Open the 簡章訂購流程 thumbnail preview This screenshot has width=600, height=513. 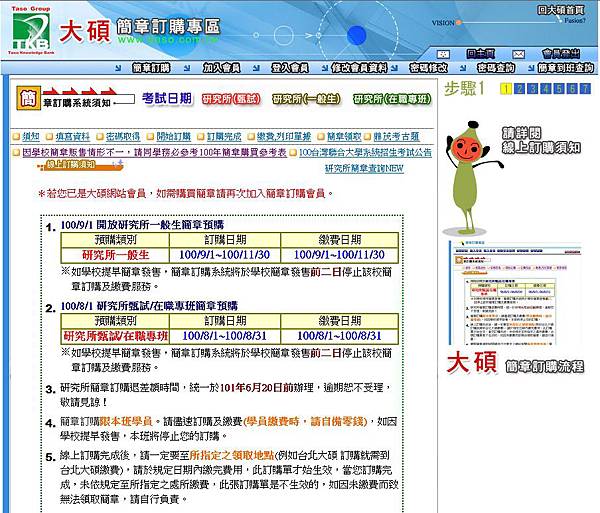click(x=515, y=293)
